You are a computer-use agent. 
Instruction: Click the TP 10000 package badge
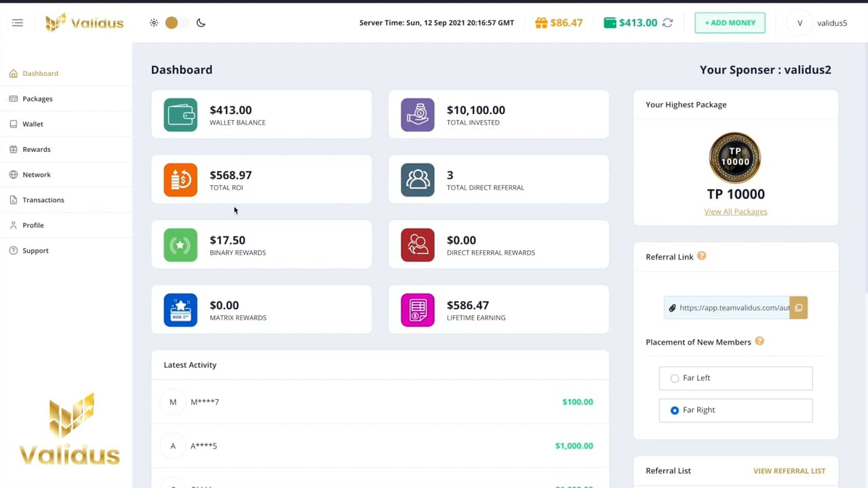click(x=735, y=158)
